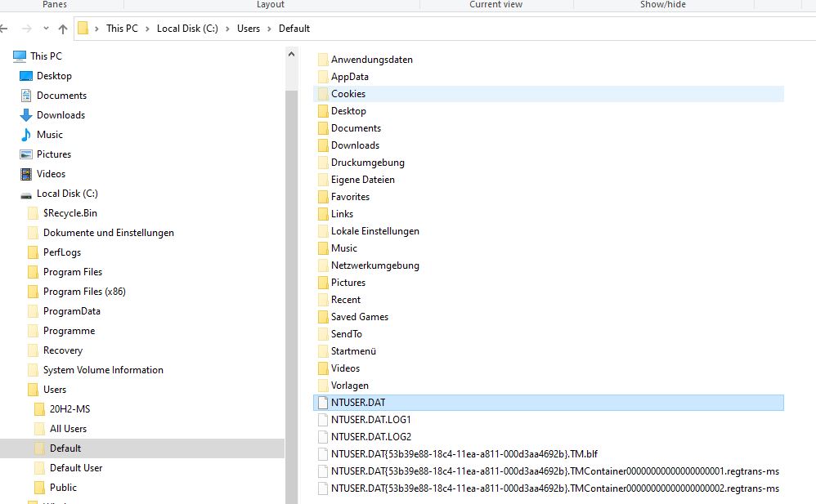Click the Forward navigation arrow

(27, 29)
